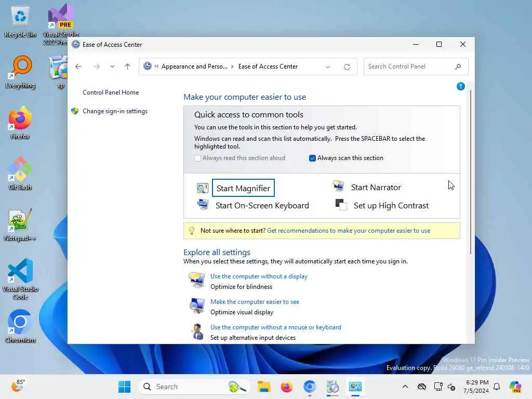Click the computer easier to see icon
The image size is (532, 399).
pos(197,305)
